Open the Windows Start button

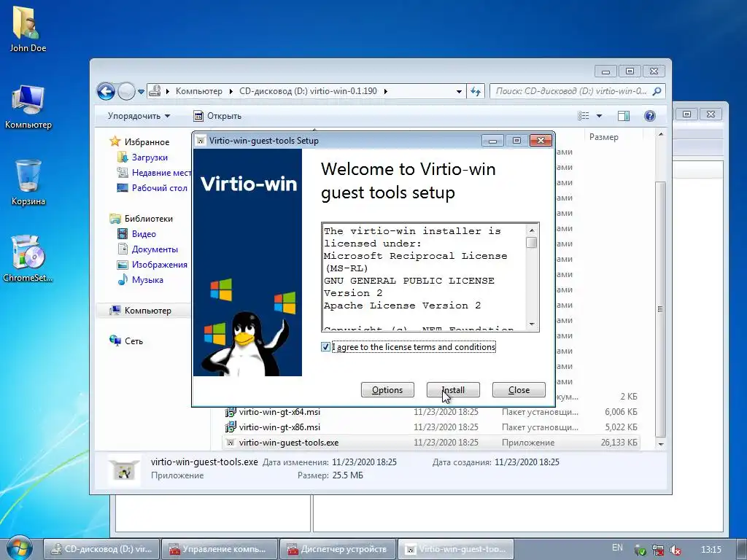(x=18, y=548)
